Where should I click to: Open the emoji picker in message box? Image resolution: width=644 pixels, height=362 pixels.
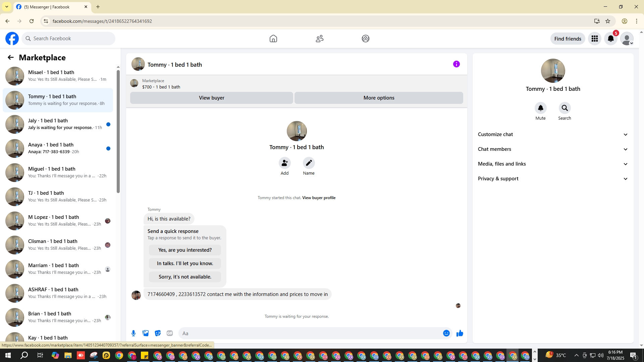tap(446, 333)
